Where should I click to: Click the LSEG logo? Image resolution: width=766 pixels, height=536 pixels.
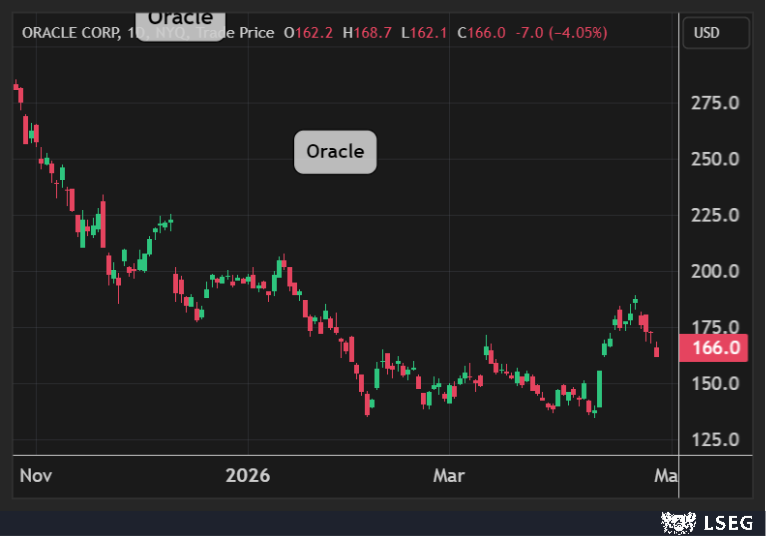point(706,521)
